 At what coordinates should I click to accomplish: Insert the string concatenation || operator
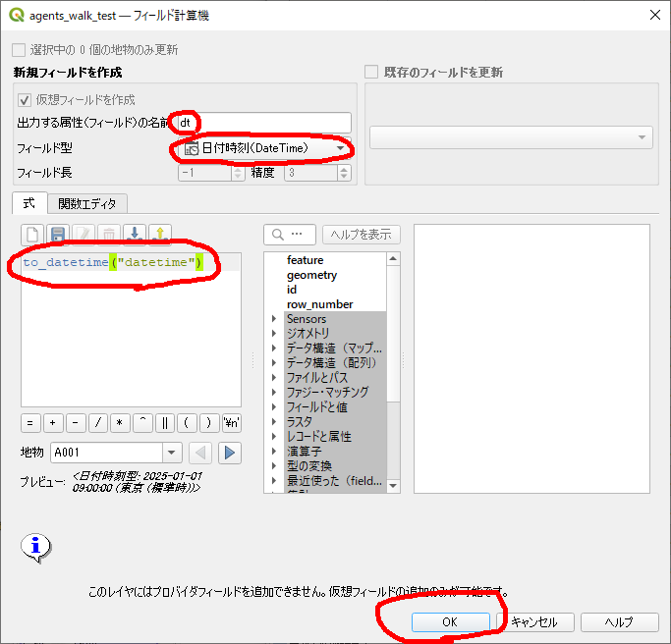[165, 423]
